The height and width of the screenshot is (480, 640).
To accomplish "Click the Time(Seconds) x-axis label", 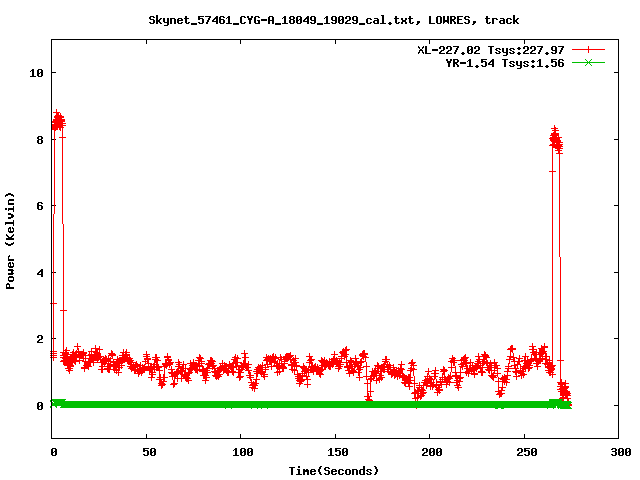I will pos(333,471).
